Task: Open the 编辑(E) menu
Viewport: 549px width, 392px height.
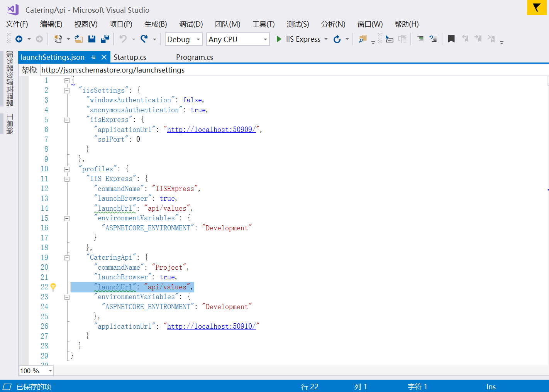Action: click(x=51, y=24)
